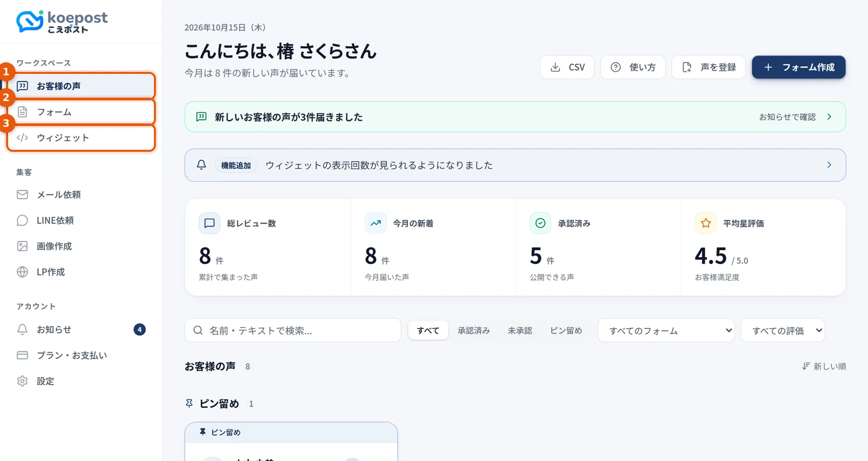The width and height of the screenshot is (868, 461).
Task: Click the 平均星評価 star icon
Action: click(706, 223)
